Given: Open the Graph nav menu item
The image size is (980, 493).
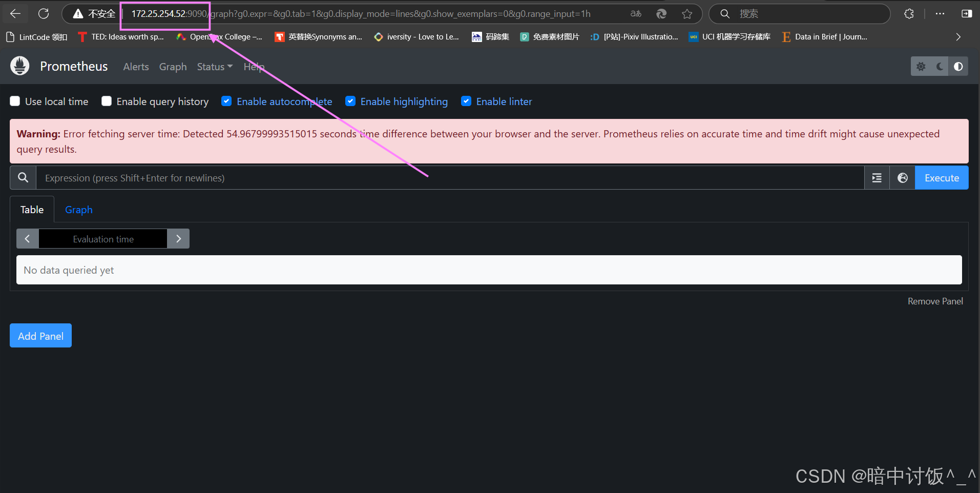Looking at the screenshot, I should pyautogui.click(x=173, y=67).
